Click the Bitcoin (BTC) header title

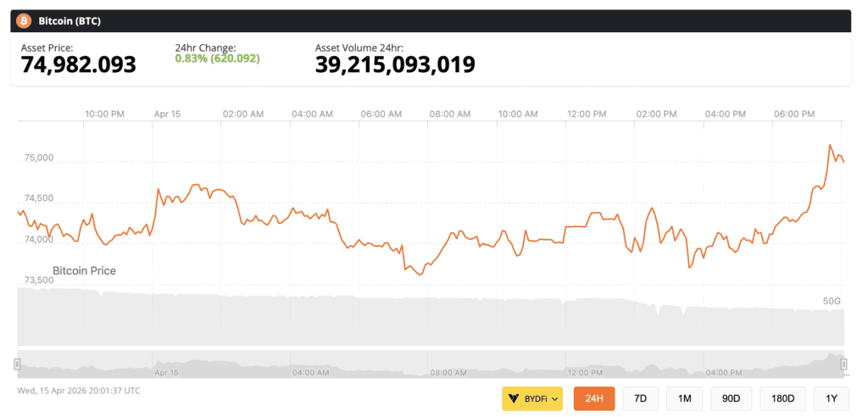pyautogui.click(x=68, y=20)
